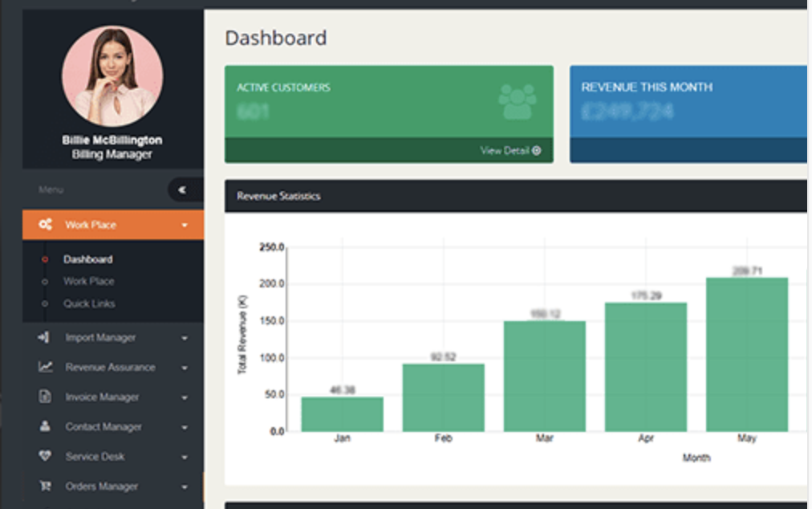Screen dimensions: 812x509
Task: Click the Active Customers group icon
Action: click(517, 101)
